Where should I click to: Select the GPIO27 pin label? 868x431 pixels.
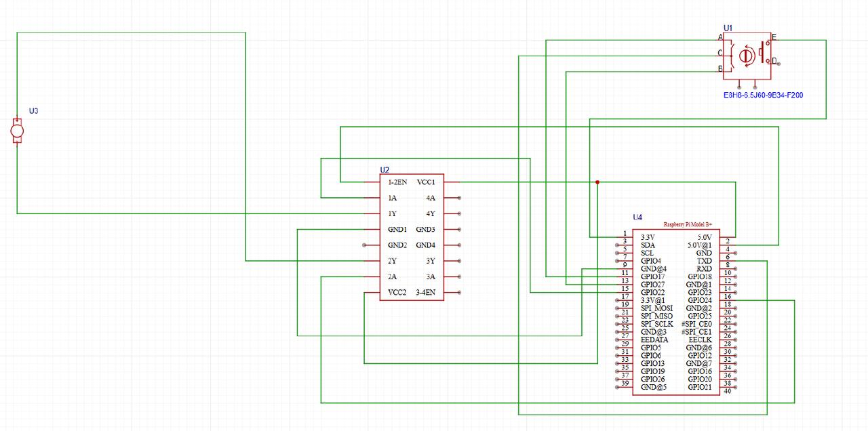point(653,285)
